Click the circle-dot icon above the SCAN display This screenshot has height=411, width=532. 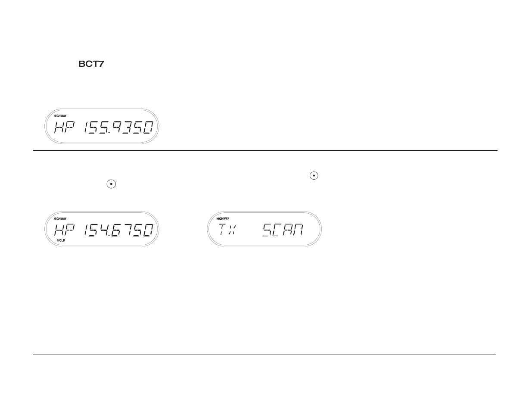tap(314, 175)
